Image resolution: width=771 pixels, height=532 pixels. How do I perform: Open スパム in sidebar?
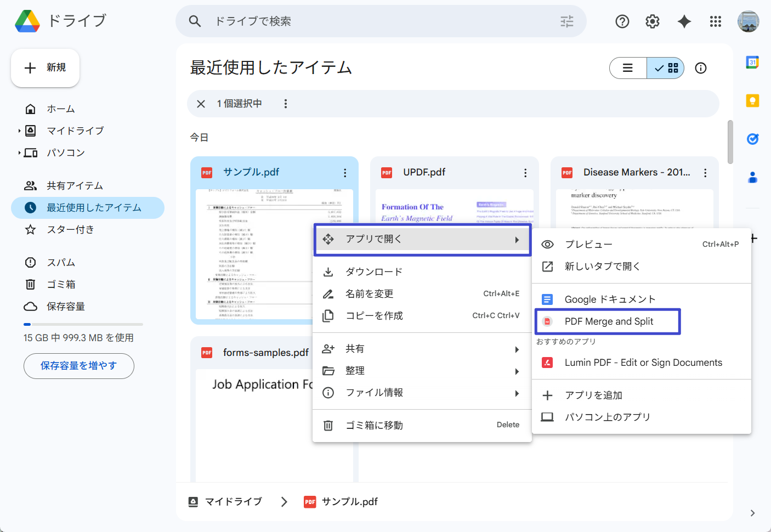click(x=88, y=262)
